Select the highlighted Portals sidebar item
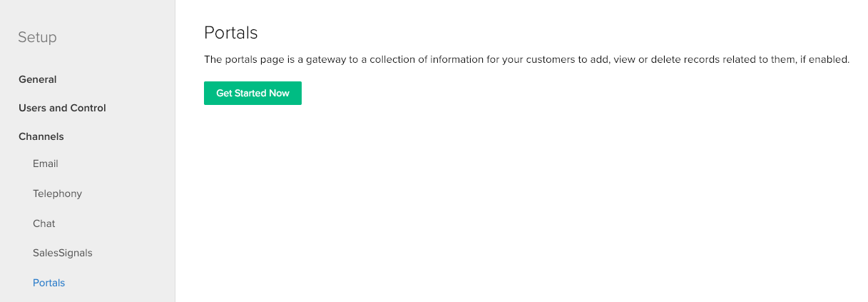This screenshot has width=868, height=302. click(48, 283)
